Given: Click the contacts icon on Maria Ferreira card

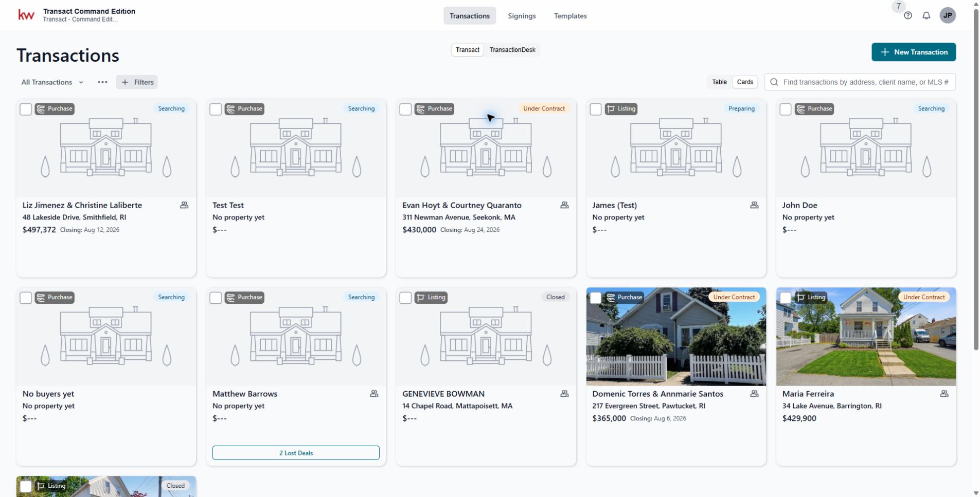Looking at the screenshot, I should (x=944, y=394).
